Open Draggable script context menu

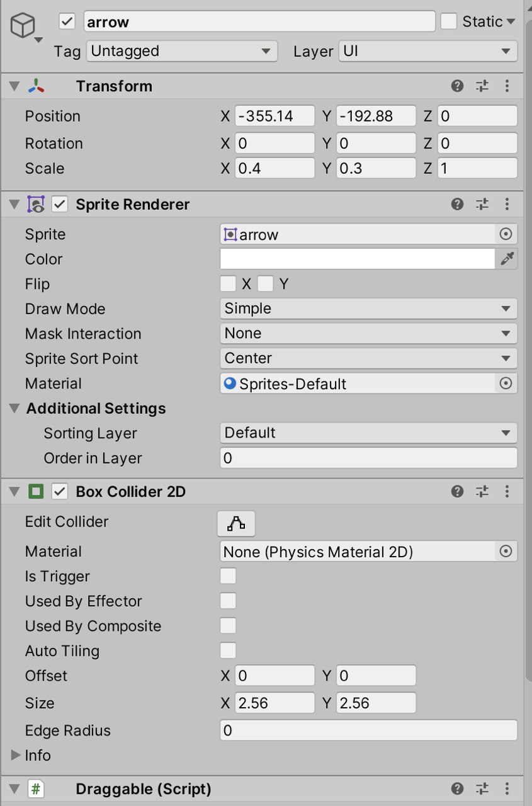(x=507, y=788)
